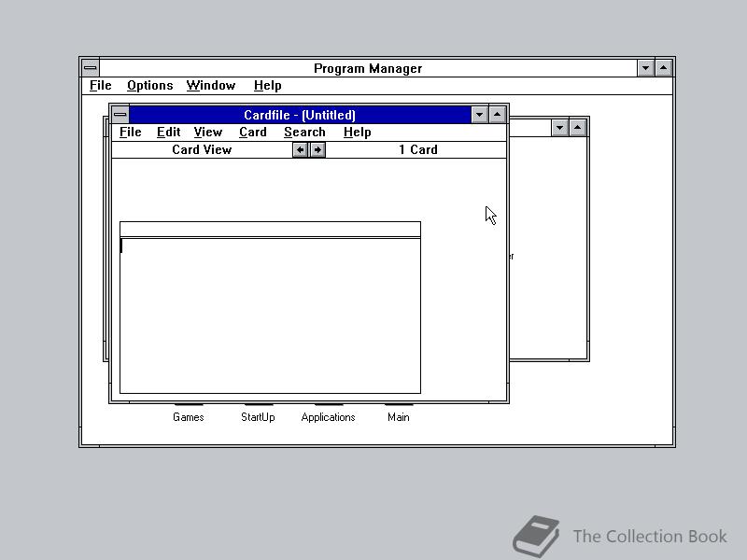The width and height of the screenshot is (747, 560).
Task: Open Program Manager Window menu
Action: (211, 85)
